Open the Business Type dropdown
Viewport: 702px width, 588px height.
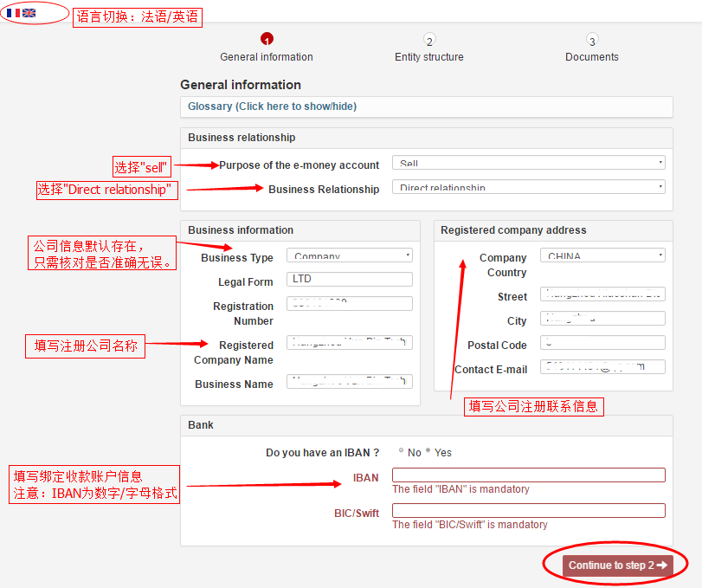[x=349, y=255]
